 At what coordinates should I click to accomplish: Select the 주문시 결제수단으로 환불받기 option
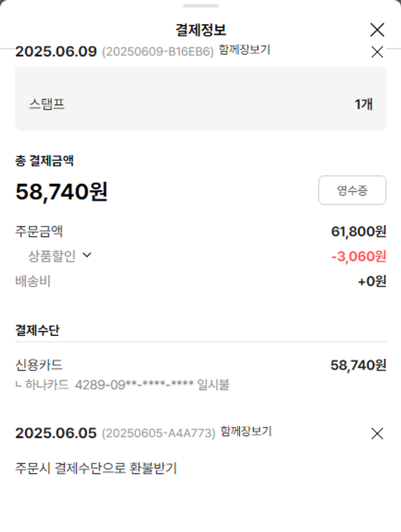[96, 468]
